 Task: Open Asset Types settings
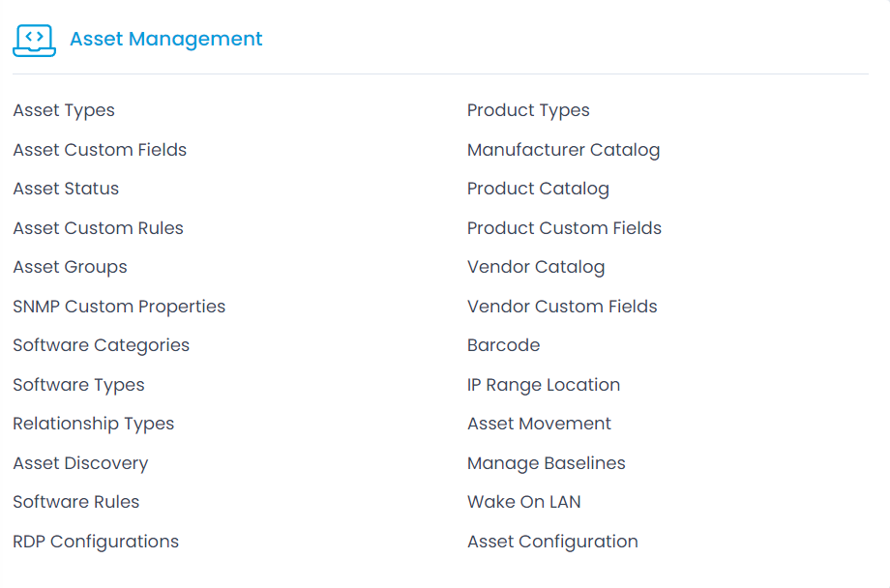[x=64, y=110]
